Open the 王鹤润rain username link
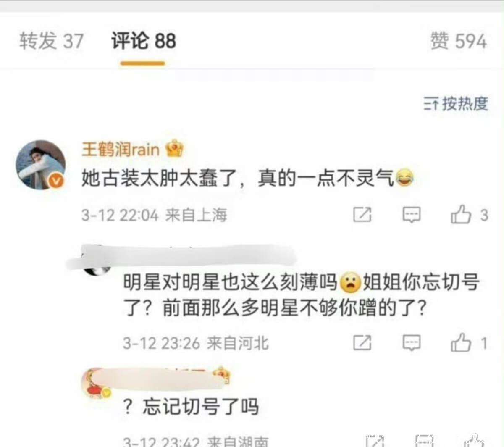 point(121,149)
